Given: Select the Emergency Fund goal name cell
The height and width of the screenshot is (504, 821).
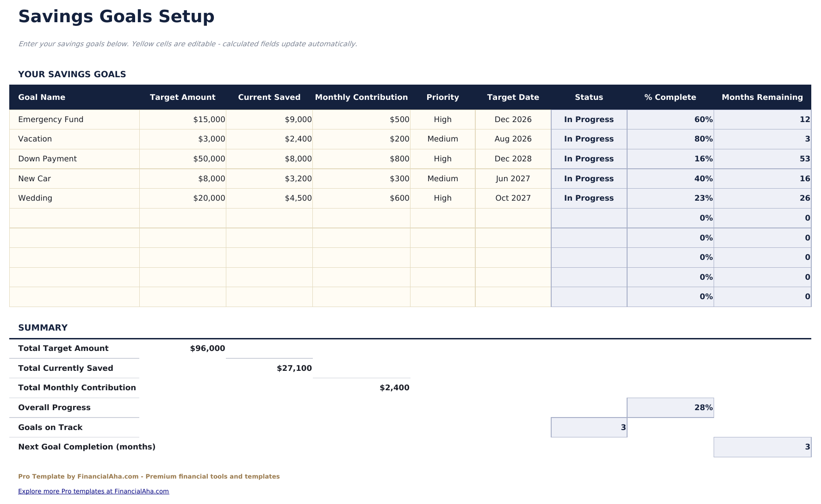Looking at the screenshot, I should (x=51, y=119).
